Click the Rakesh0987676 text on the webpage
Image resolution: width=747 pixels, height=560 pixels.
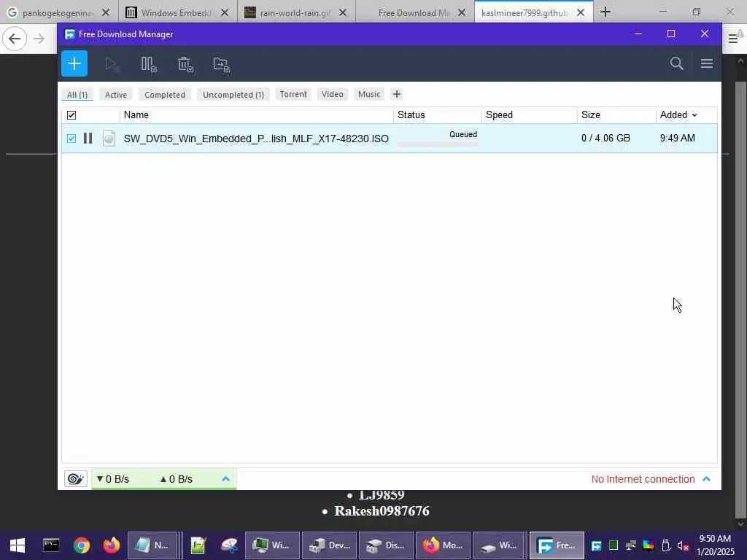click(x=382, y=511)
